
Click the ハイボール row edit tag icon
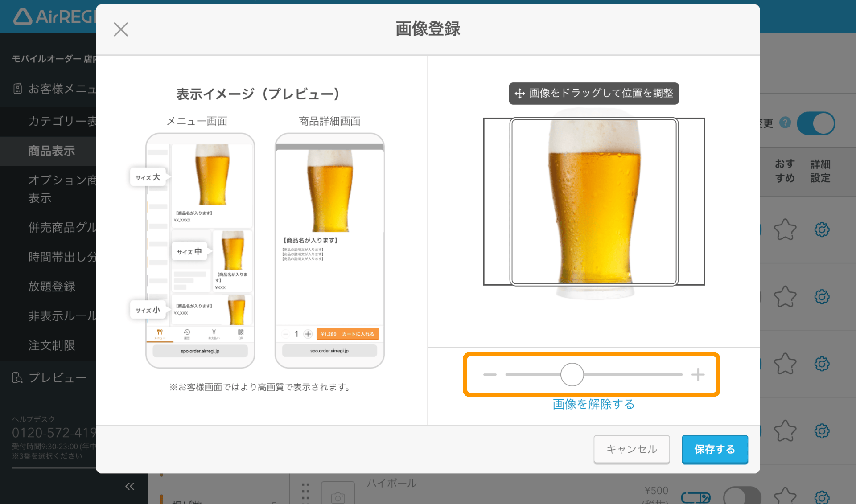tap(695, 497)
